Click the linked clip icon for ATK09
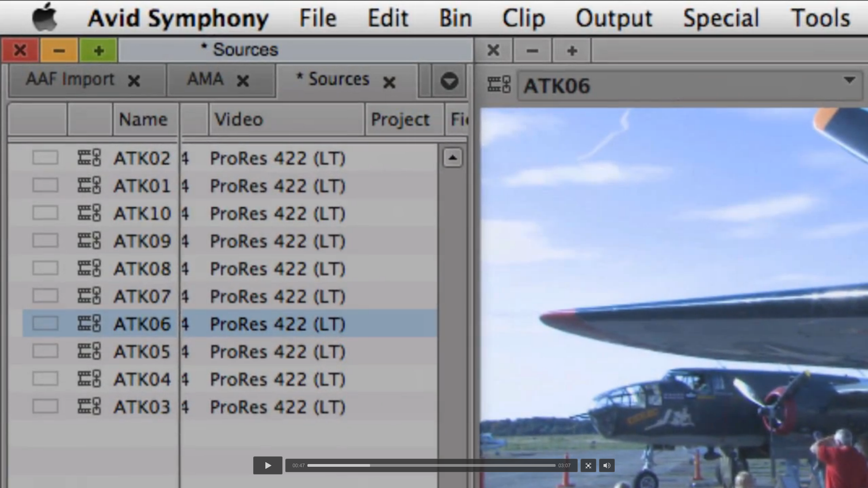This screenshot has height=488, width=868. coord(89,241)
